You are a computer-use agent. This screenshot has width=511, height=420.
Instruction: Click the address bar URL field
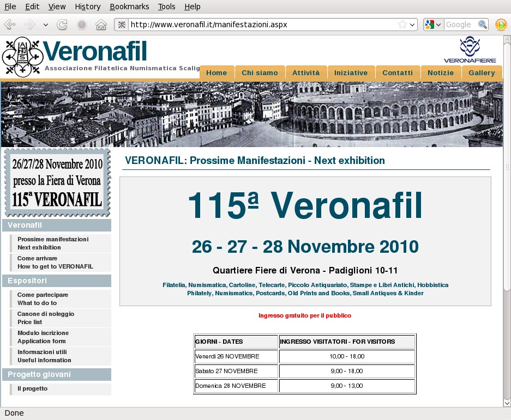click(x=263, y=25)
